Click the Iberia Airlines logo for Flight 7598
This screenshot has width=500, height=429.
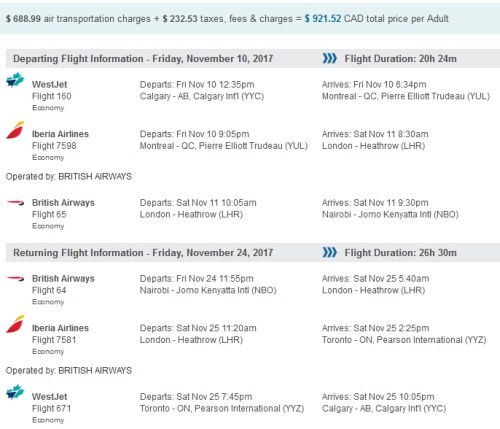[x=15, y=130]
